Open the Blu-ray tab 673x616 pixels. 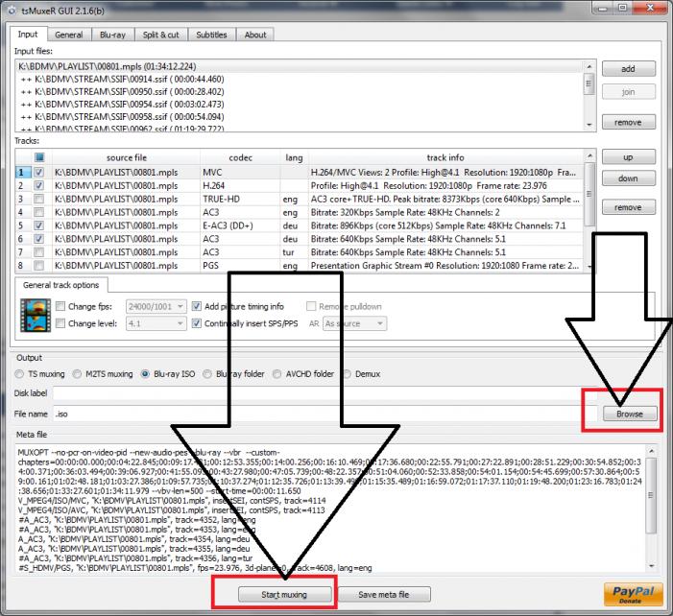(113, 35)
